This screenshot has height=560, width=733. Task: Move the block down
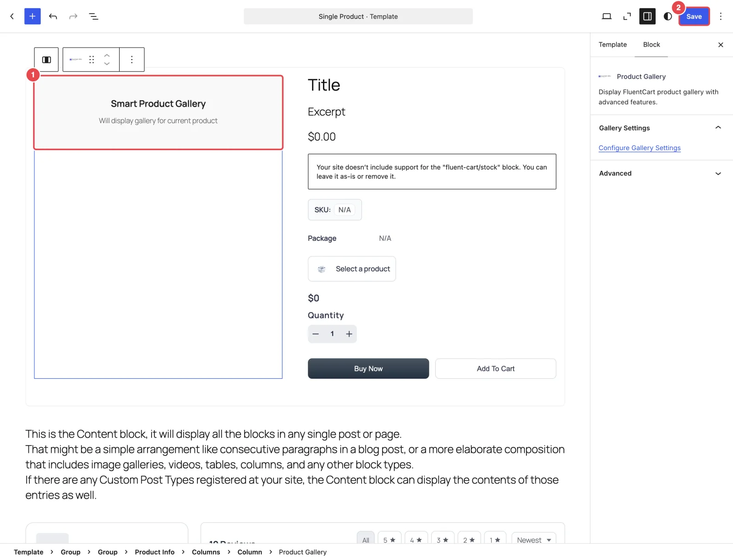tap(107, 64)
